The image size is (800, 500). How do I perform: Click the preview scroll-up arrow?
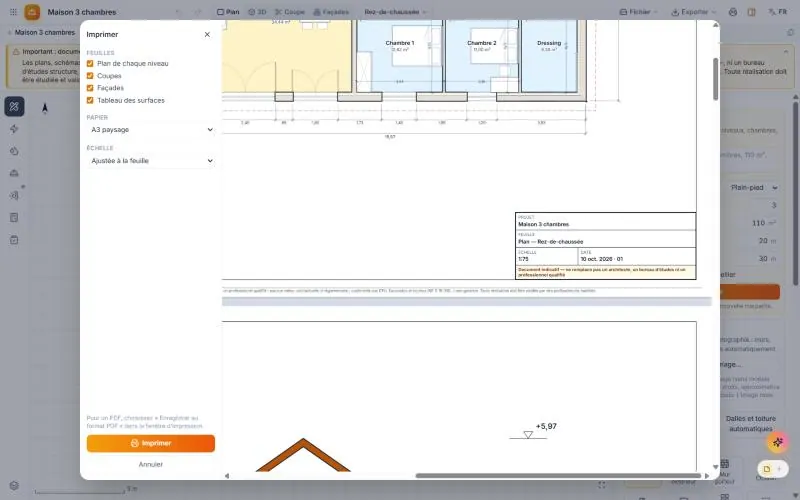[715, 24]
